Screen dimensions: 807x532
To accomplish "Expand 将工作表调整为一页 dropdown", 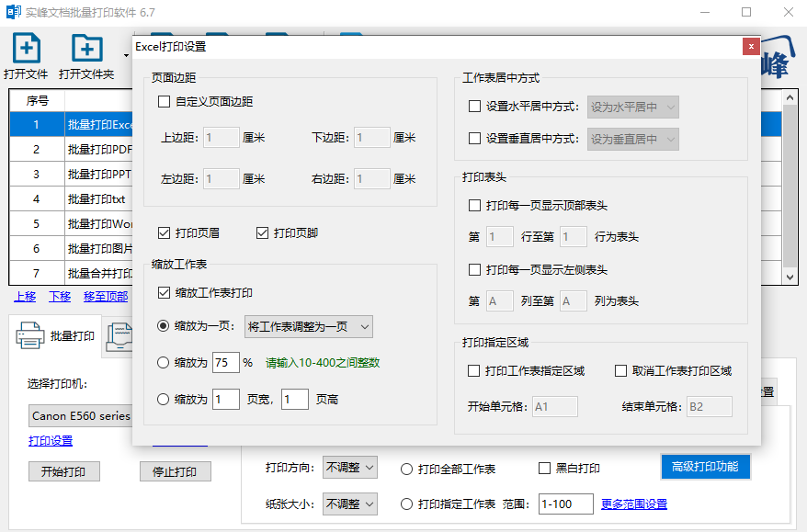I will coord(309,327).
